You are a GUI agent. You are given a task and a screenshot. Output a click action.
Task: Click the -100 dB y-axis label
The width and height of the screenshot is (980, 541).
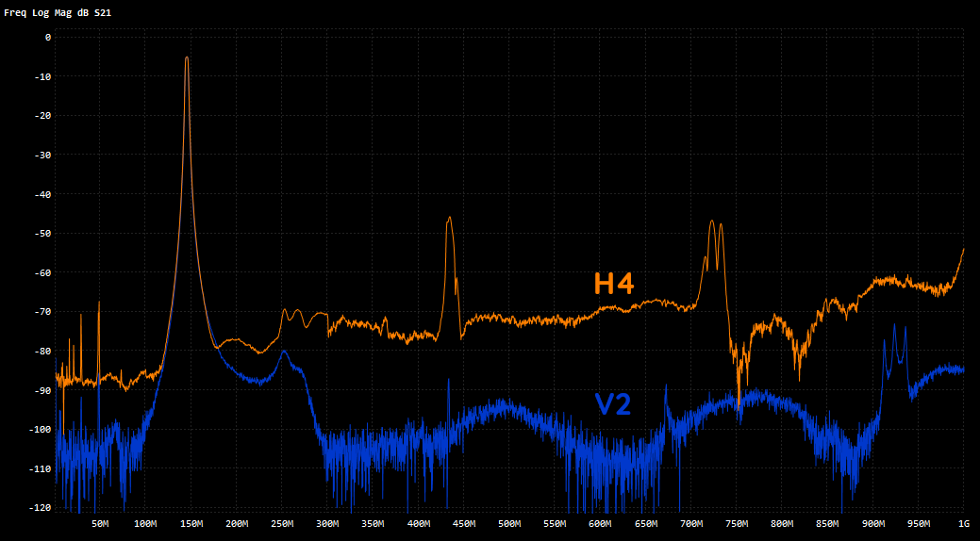(x=40, y=429)
